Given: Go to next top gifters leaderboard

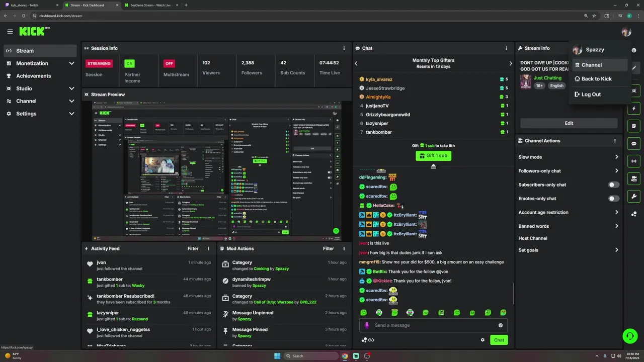Looking at the screenshot, I should (510, 63).
